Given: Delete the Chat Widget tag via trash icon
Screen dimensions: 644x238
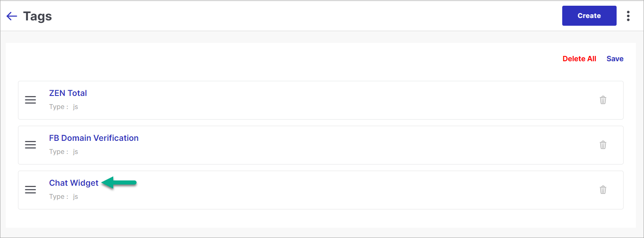Looking at the screenshot, I should (603, 190).
